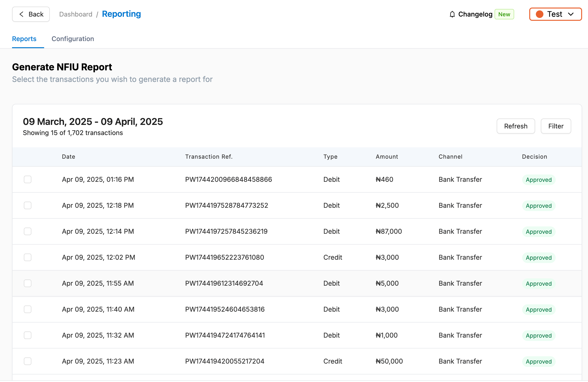Click the chevron arrow next to Test
588x382 pixels.
tap(571, 14)
